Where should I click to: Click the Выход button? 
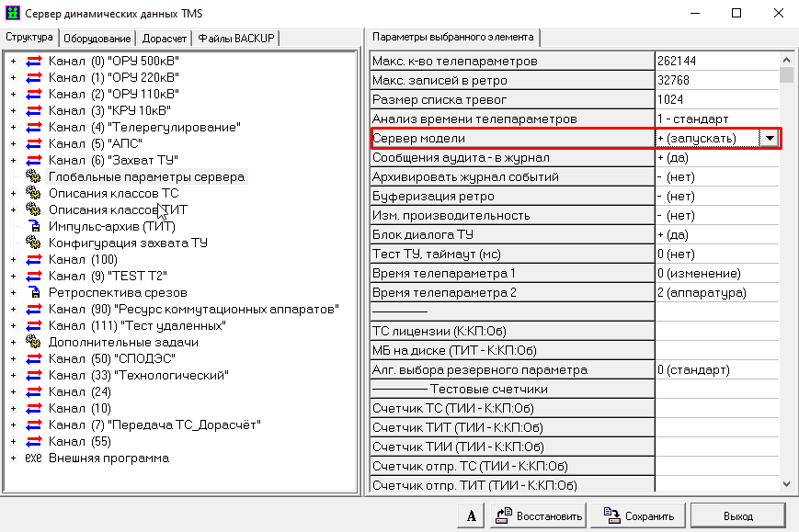737,515
